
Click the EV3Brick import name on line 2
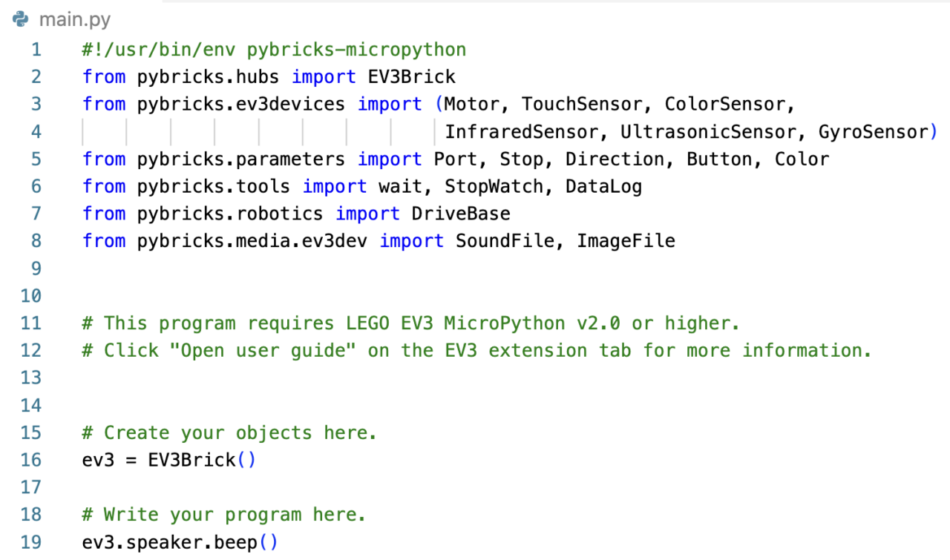pos(411,77)
